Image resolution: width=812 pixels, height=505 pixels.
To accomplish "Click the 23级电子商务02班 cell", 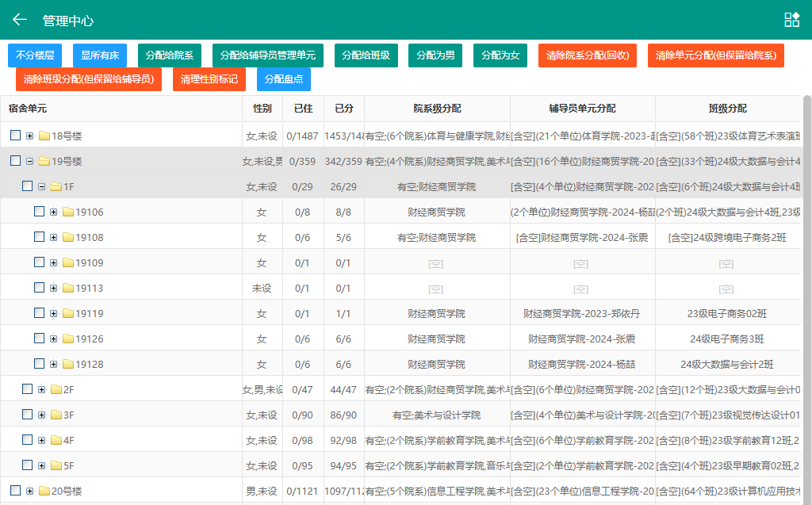I will (x=727, y=313).
